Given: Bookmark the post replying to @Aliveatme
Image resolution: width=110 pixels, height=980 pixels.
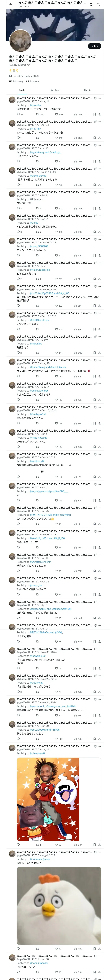Looking at the screenshot, I should 95,208.
